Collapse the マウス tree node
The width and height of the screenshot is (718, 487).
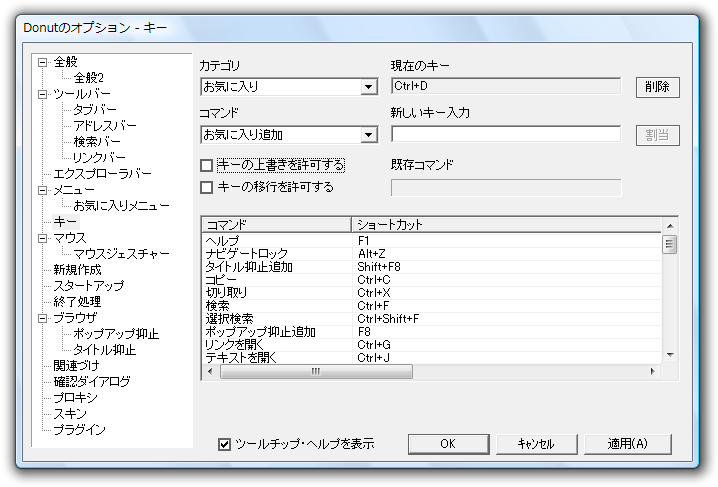(43, 238)
